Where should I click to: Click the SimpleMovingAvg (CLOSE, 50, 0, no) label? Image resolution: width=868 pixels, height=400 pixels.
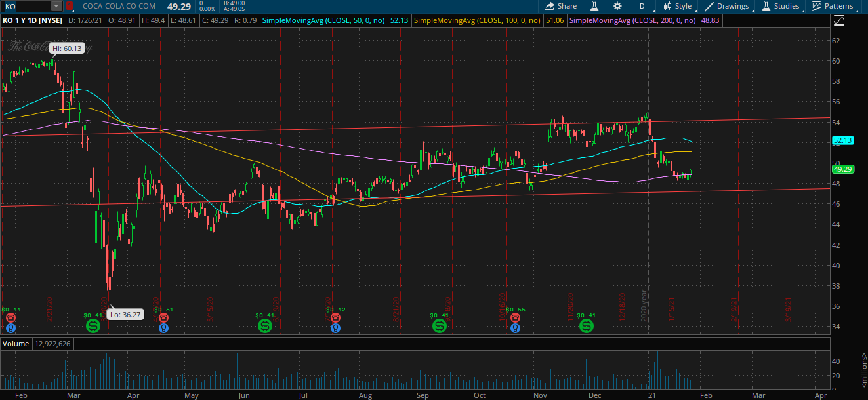click(324, 21)
